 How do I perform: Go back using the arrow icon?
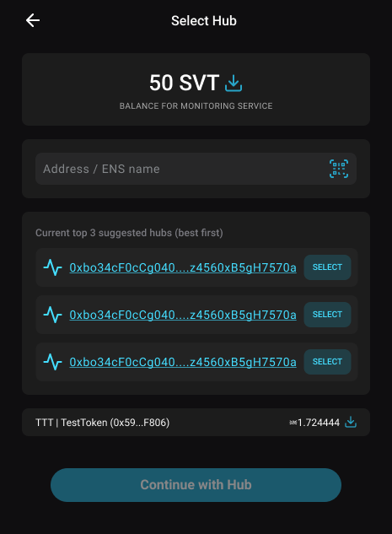click(x=33, y=20)
